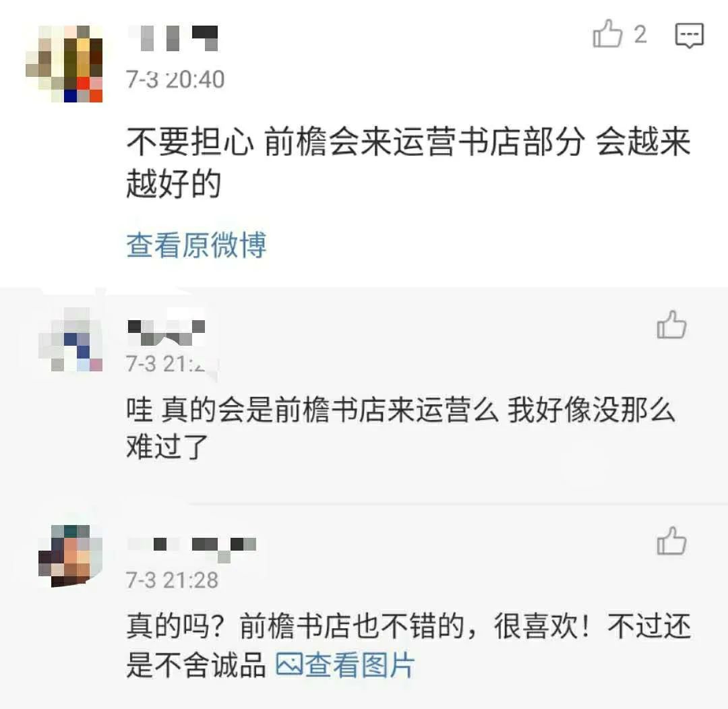Open avatar of second commenter

click(x=71, y=339)
